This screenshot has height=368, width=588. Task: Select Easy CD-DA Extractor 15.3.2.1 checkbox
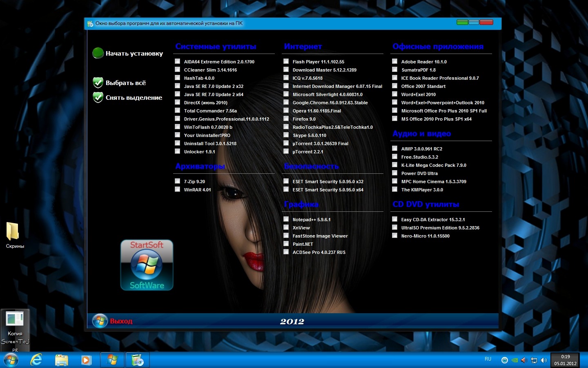(x=395, y=219)
